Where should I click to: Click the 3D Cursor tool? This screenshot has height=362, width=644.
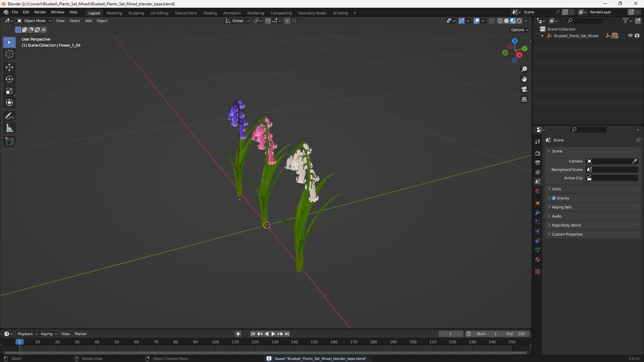point(9,54)
